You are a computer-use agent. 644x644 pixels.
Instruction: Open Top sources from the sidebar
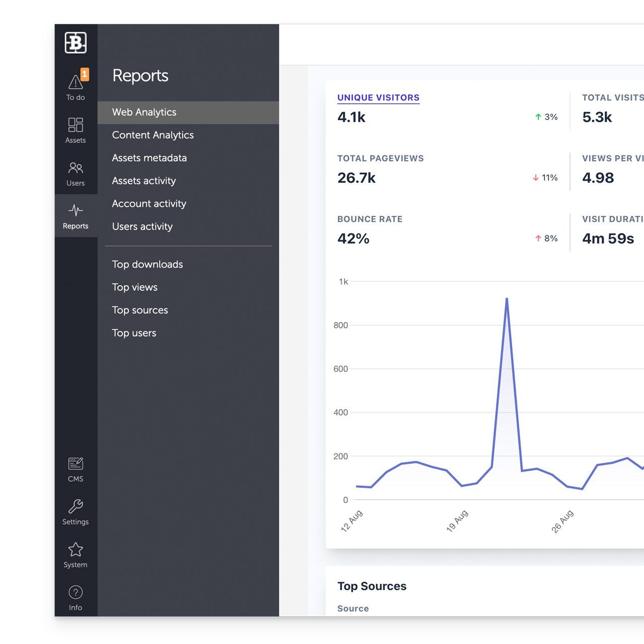coord(140,310)
